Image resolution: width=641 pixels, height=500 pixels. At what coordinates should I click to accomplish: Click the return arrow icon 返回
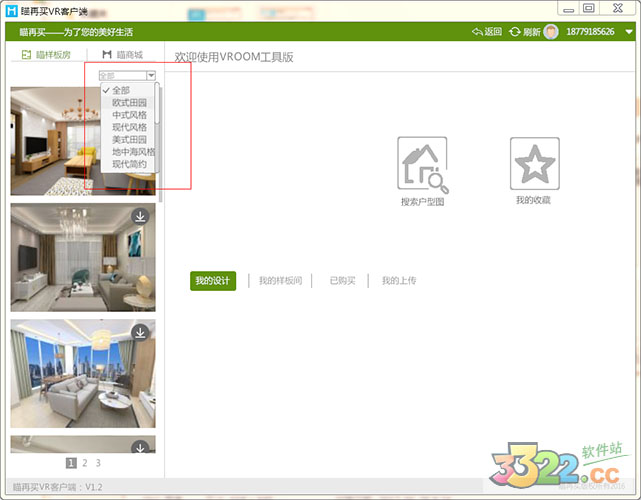(477, 31)
